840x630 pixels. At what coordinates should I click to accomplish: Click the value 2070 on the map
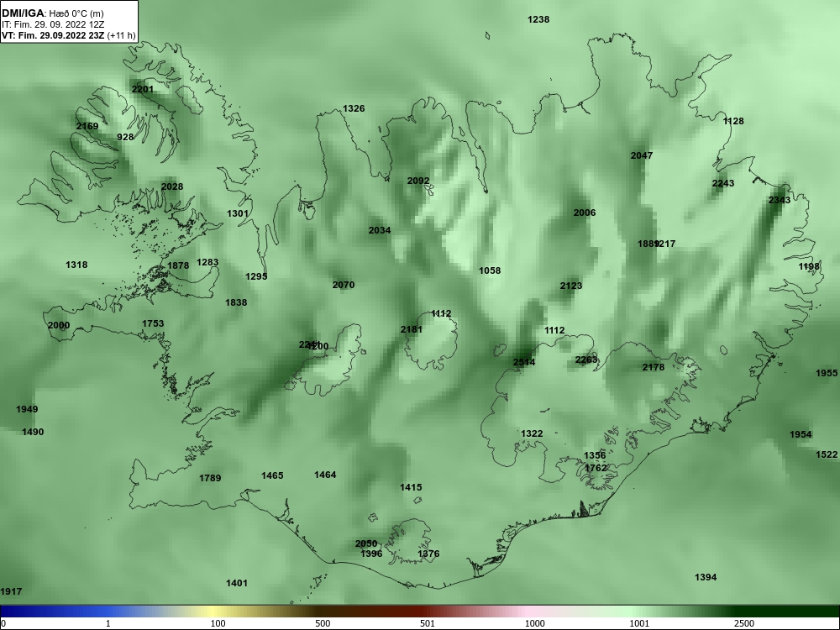[344, 285]
